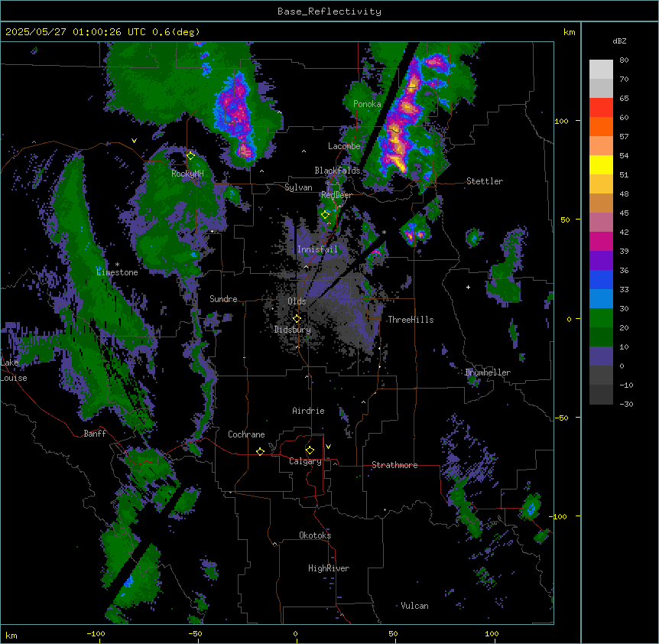Click the Blackfalds city label
The height and width of the screenshot is (644, 659).
[337, 171]
